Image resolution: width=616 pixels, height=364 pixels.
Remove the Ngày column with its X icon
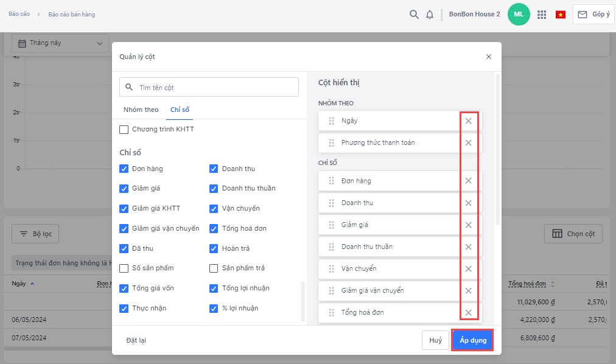pos(468,121)
